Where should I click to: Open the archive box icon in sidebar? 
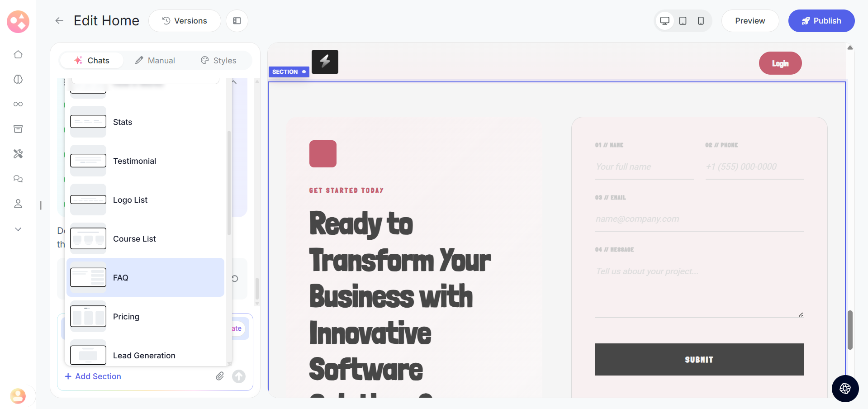18,129
